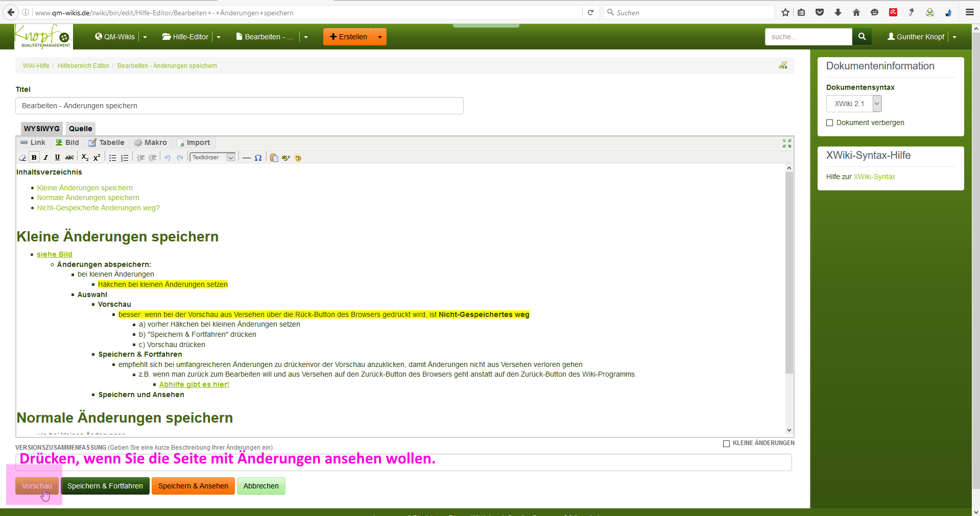
Task: Open the Makro menu
Action: pyautogui.click(x=151, y=143)
